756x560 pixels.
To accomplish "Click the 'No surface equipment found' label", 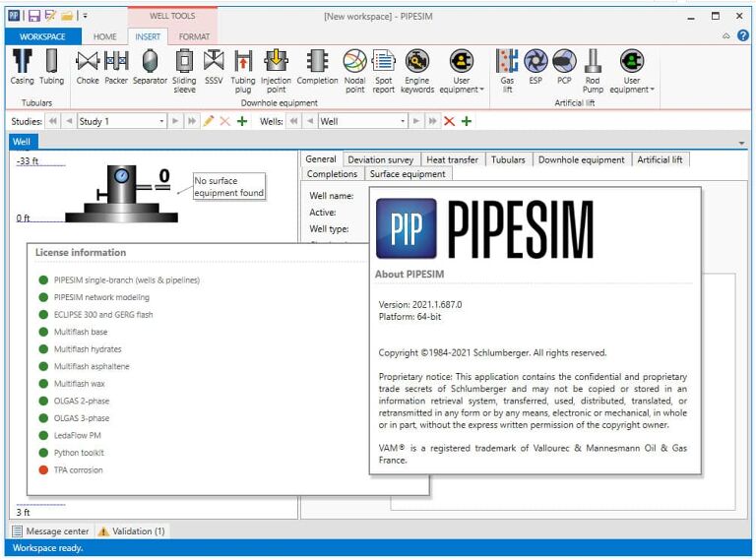I will point(229,187).
